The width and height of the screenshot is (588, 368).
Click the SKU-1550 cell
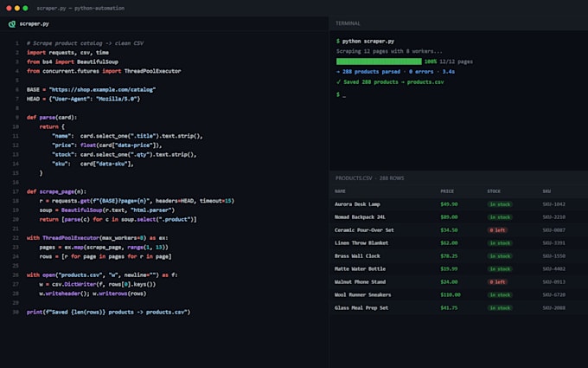pyautogui.click(x=554, y=255)
